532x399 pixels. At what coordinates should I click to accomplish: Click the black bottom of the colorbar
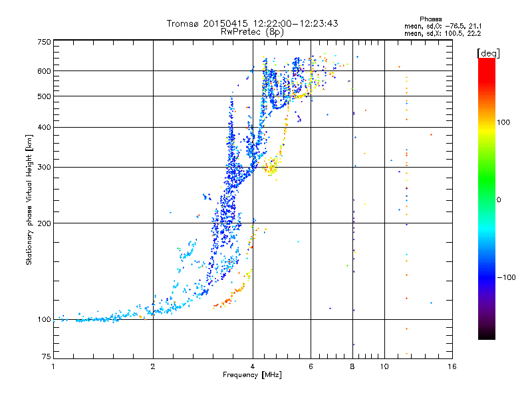coord(487,335)
